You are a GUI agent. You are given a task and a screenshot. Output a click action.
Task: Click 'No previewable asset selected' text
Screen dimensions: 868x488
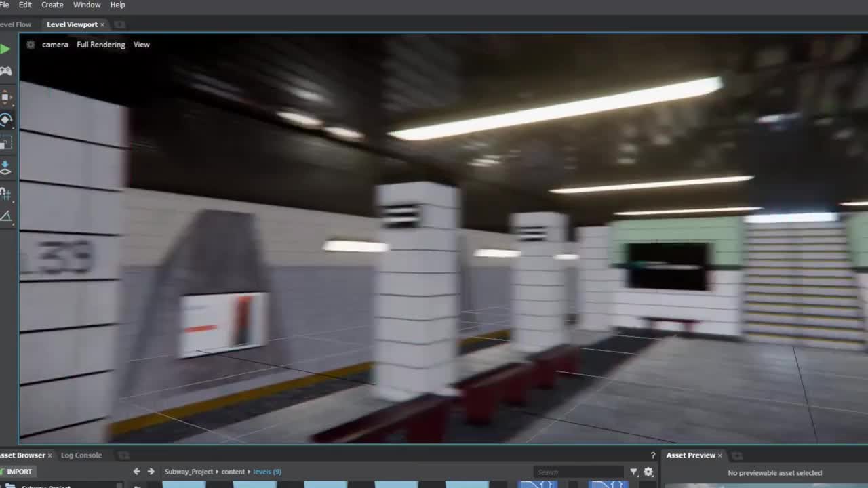point(775,473)
